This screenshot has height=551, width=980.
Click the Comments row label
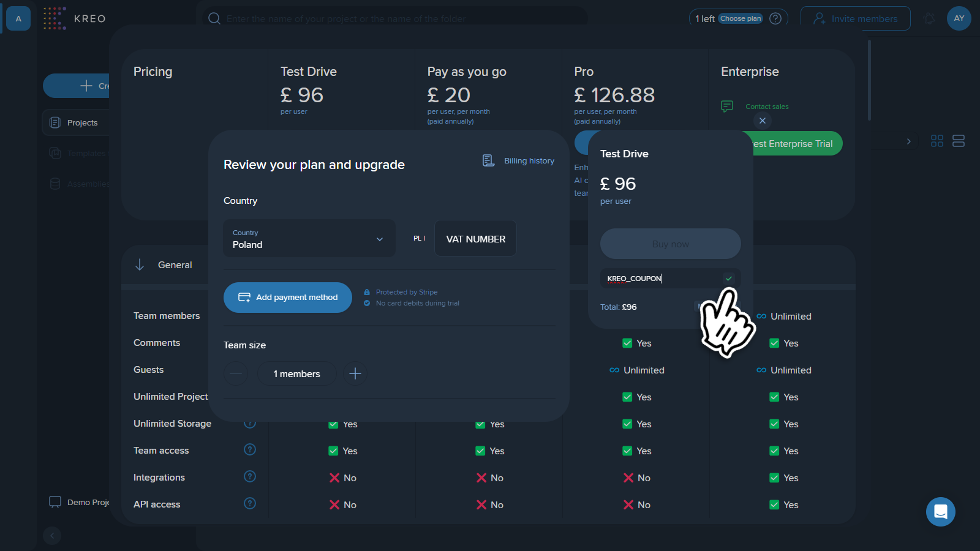[157, 343]
